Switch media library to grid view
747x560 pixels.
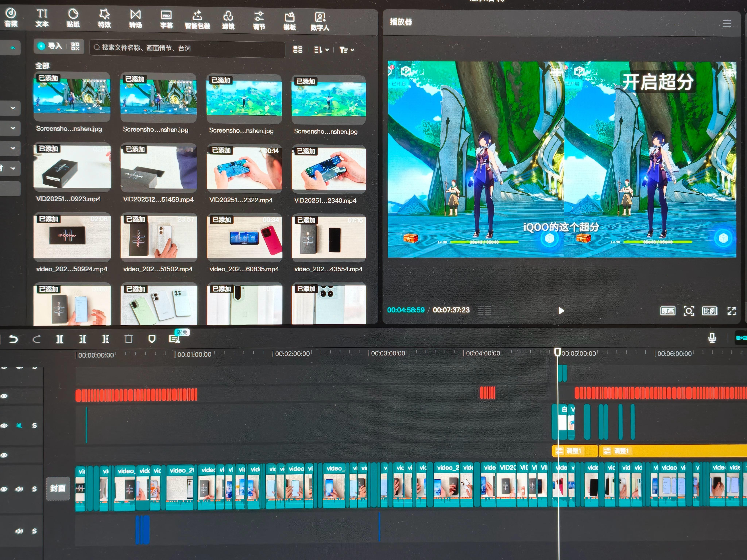[297, 50]
